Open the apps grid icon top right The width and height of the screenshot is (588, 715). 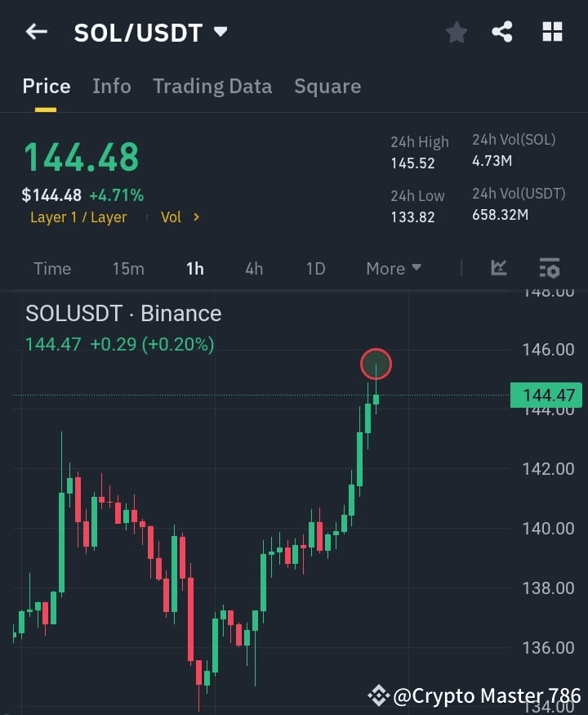552,32
